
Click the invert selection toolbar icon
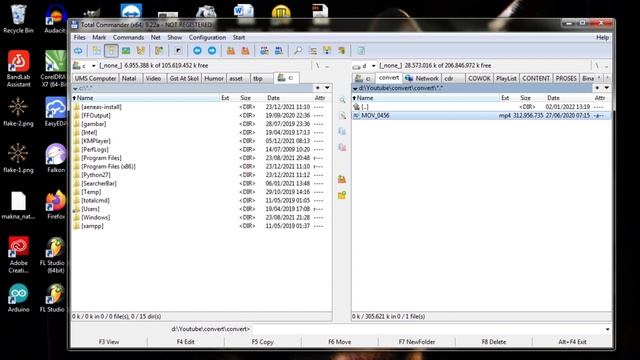click(159, 51)
